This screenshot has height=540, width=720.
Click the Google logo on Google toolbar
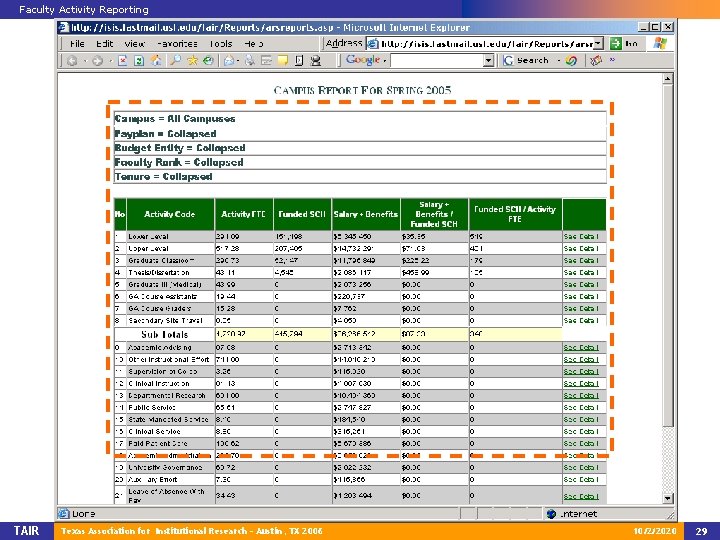pos(363,60)
